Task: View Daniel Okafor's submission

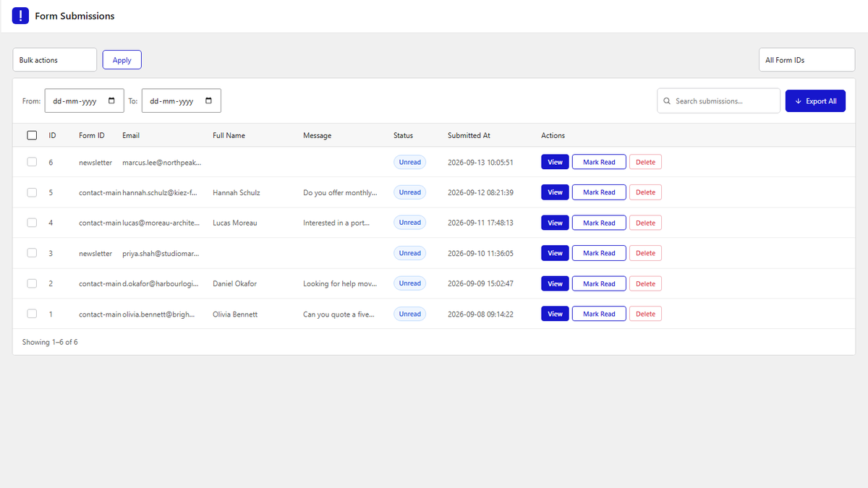Action: coord(555,283)
